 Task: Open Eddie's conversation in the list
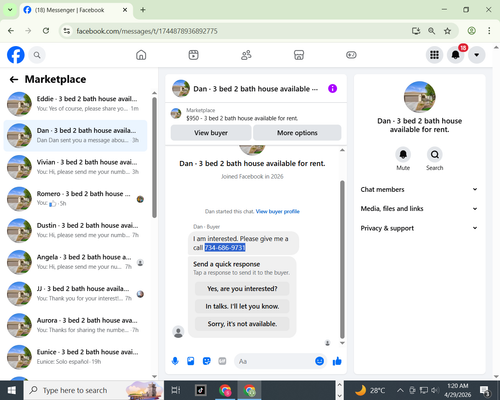pyautogui.click(x=75, y=104)
